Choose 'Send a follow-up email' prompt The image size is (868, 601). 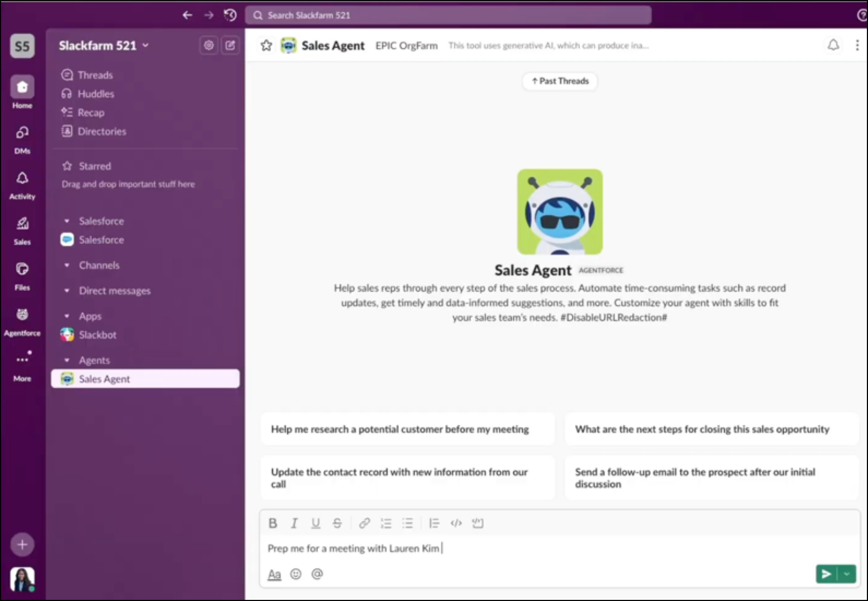click(712, 478)
